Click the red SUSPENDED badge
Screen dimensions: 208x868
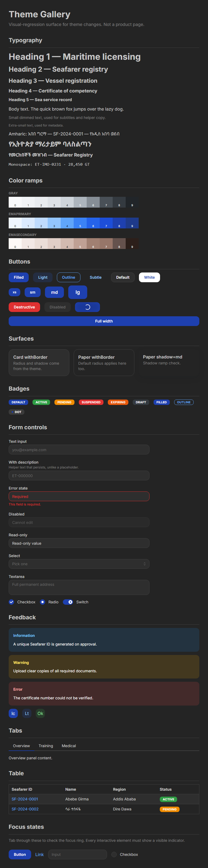click(x=91, y=402)
